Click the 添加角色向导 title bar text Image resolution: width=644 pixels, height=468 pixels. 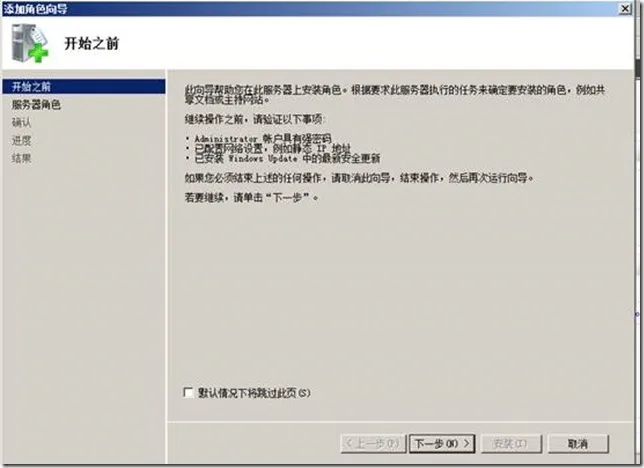tap(35, 9)
